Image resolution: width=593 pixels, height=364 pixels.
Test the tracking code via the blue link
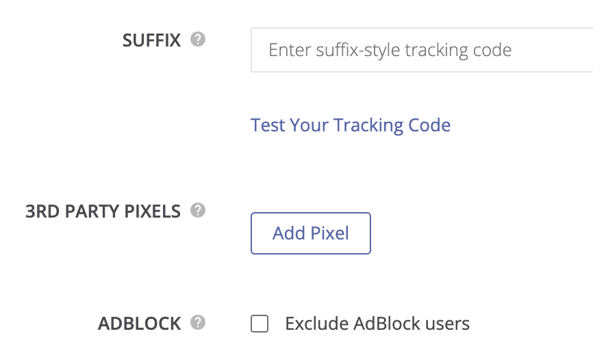click(351, 125)
